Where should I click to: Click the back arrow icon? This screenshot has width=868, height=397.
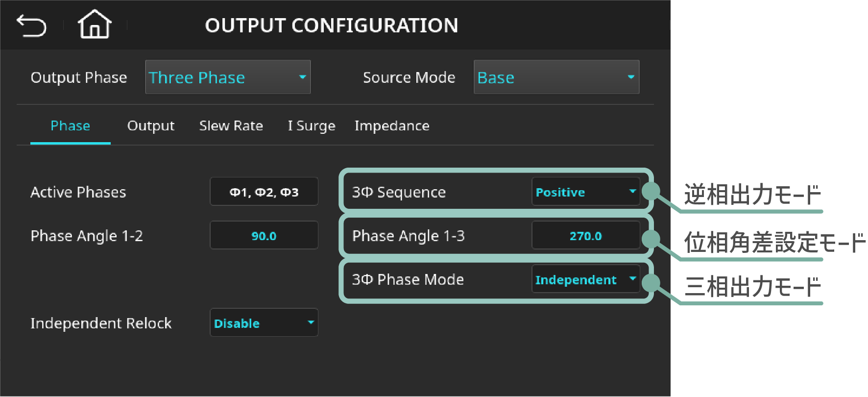[x=31, y=25]
